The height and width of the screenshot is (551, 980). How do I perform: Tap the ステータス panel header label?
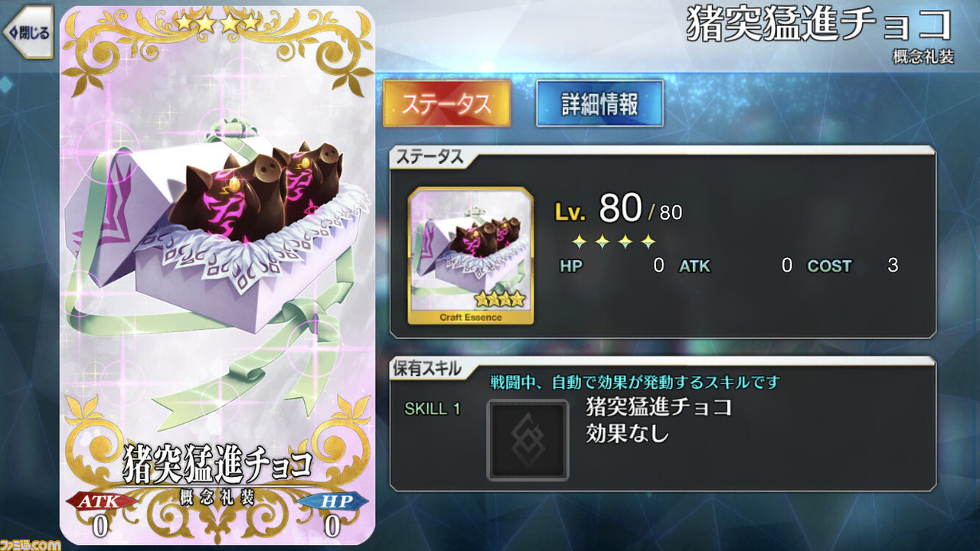click(429, 157)
